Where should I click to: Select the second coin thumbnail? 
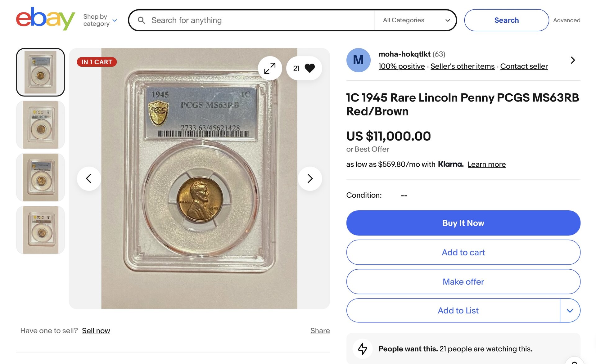click(x=40, y=125)
